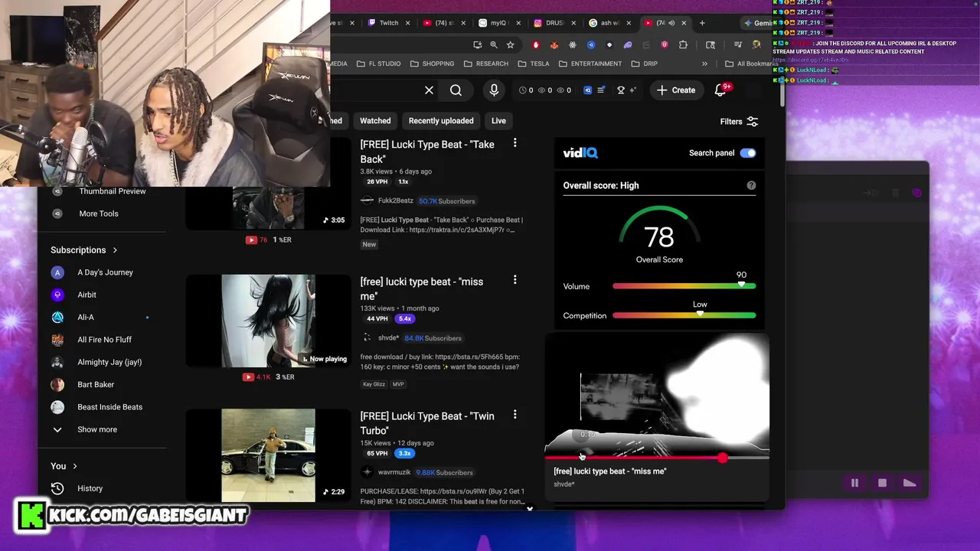Click the MetaMask fox extension icon

click(x=554, y=45)
